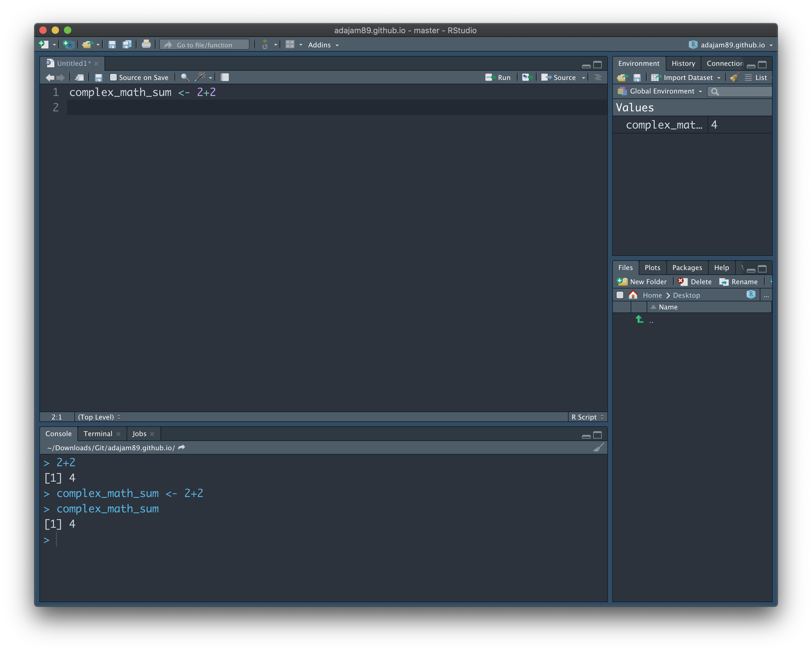Re-run the previous code region

pyautogui.click(x=527, y=78)
